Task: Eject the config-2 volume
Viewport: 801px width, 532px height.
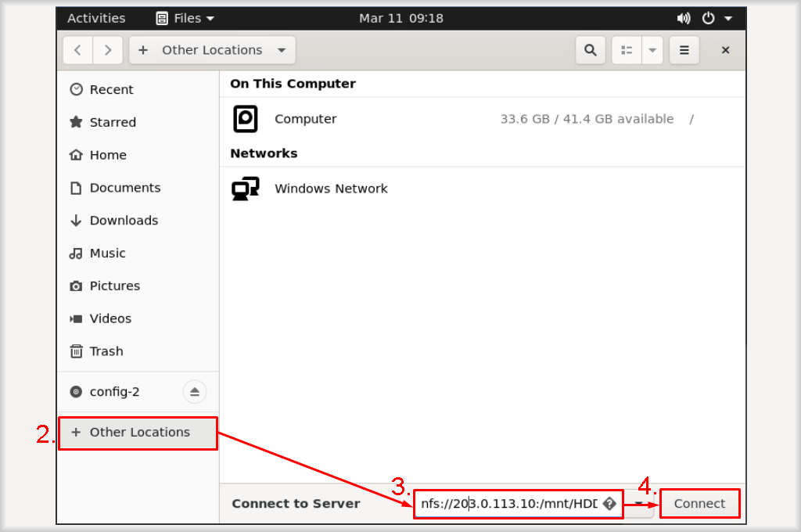Action: pos(195,392)
